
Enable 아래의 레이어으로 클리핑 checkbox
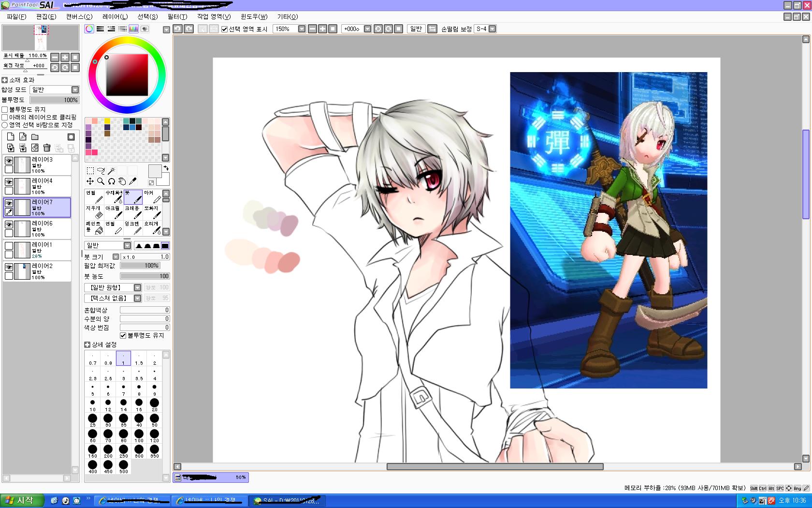(5, 117)
